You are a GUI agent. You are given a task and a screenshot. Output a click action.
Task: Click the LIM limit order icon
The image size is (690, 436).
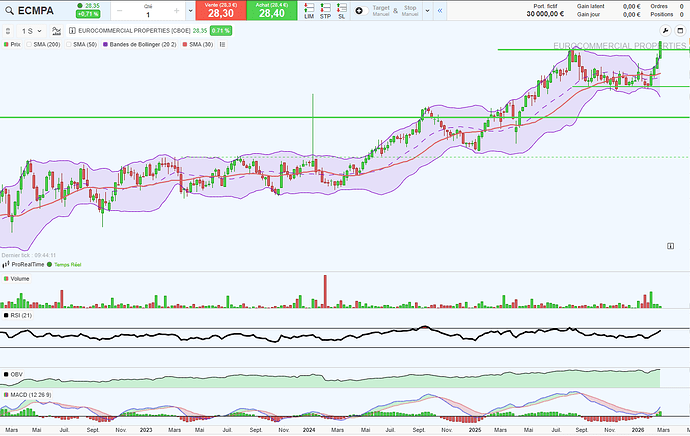(x=309, y=12)
